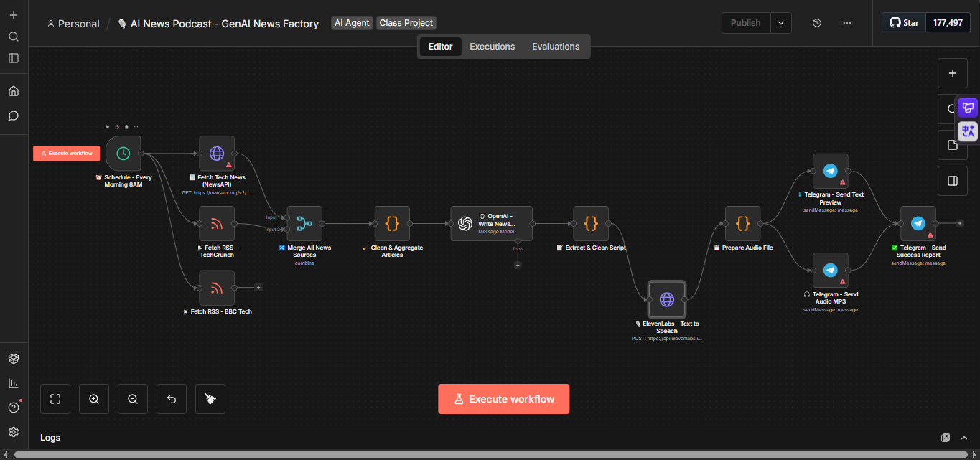Open search from the left sidebar

pos(14,37)
